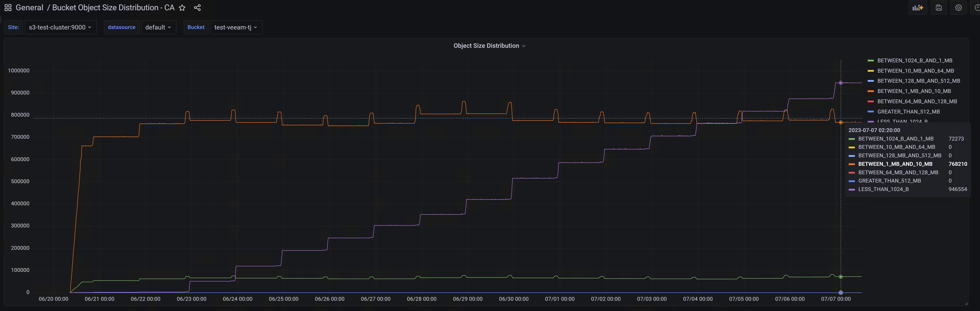
Task: Toggle BETWEEN_128_MB_AND_512_MB legend series
Action: [918, 81]
